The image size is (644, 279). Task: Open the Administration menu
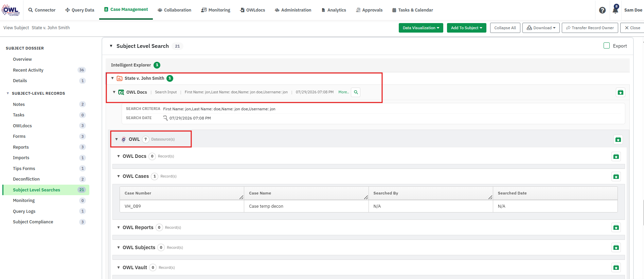(293, 10)
